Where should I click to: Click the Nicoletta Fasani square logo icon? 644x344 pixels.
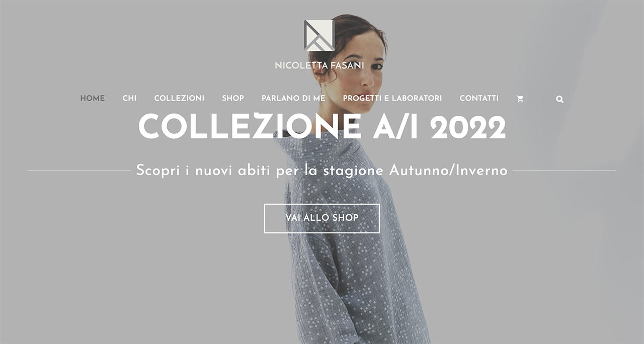click(319, 35)
